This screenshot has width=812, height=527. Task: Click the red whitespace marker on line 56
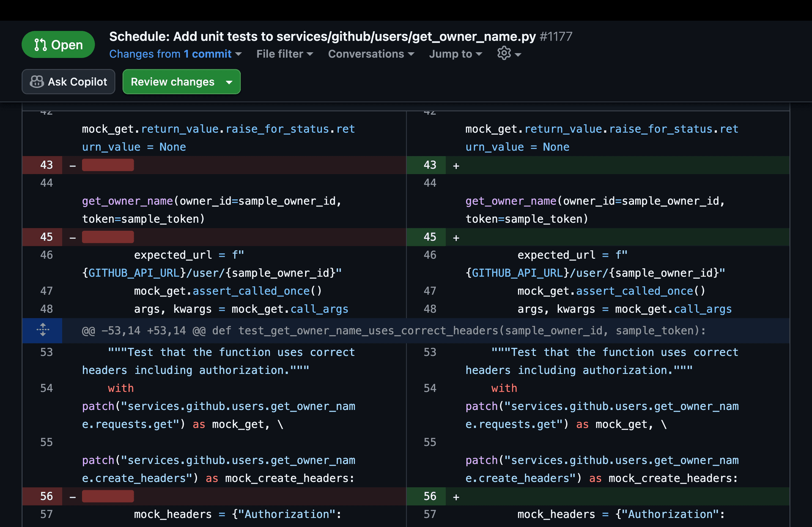pyautogui.click(x=108, y=496)
